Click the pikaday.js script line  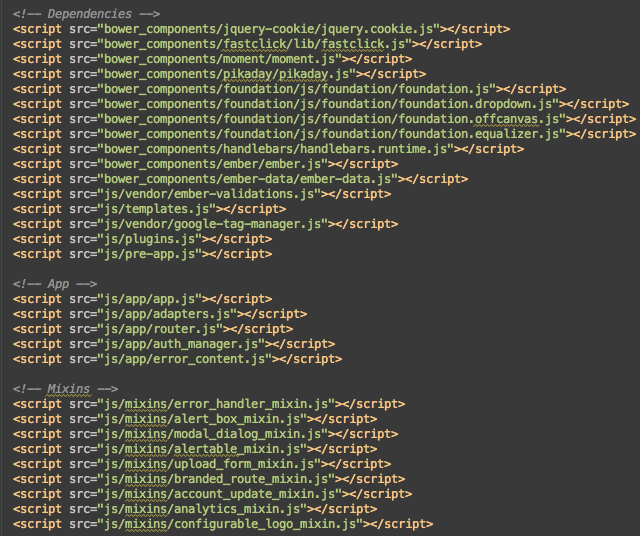point(219,74)
